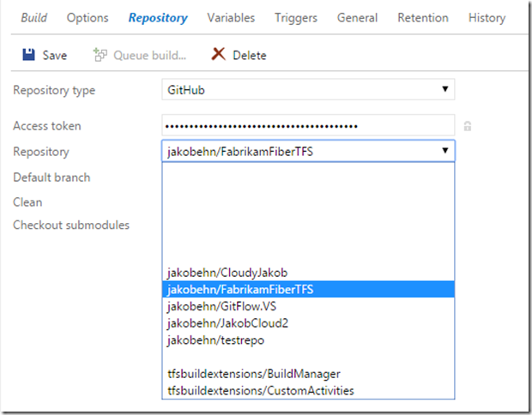532x415 pixels.
Task: Click the lock icon beside Access token
Action: click(x=467, y=126)
